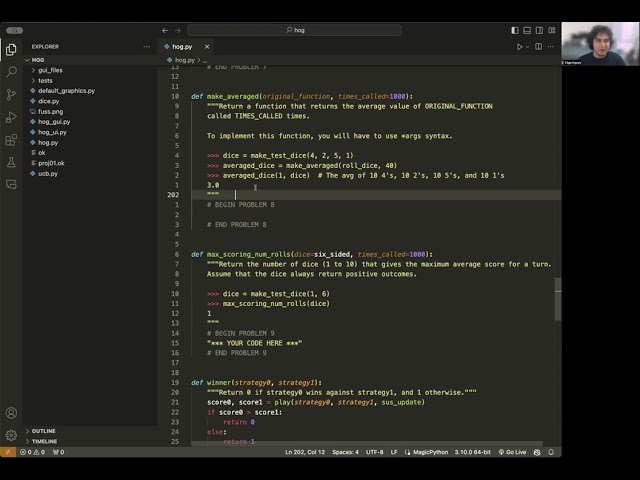
Task: Click the "*** YOUR CODE HERE ***" line
Action: pyautogui.click(x=254, y=343)
